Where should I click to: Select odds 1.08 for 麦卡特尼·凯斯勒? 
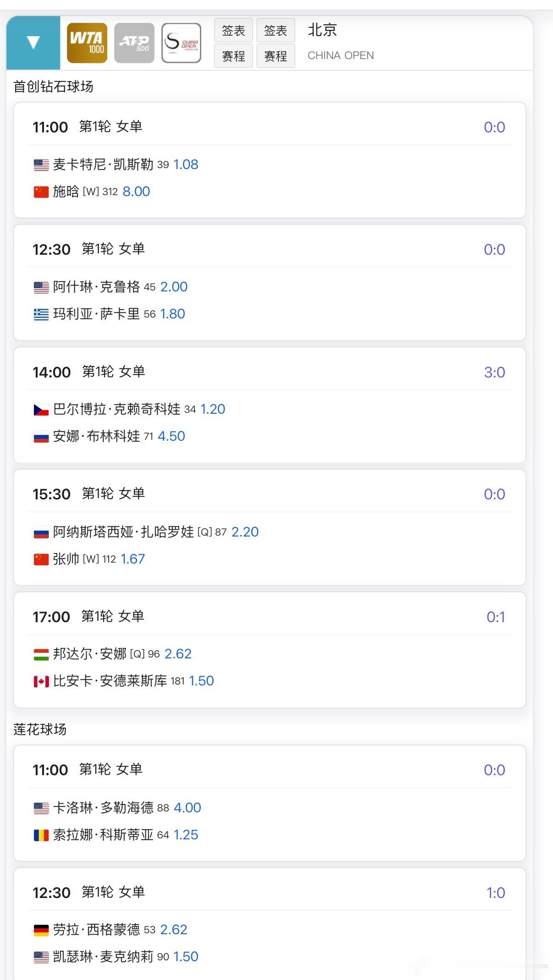[x=186, y=164]
